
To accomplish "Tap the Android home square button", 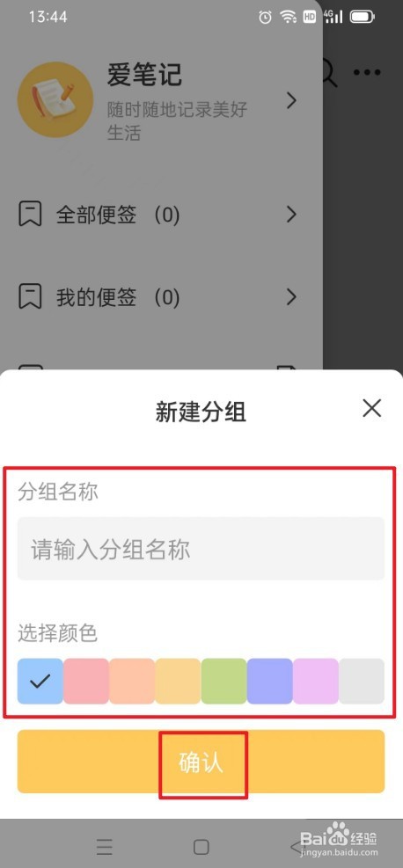I will pos(201,847).
